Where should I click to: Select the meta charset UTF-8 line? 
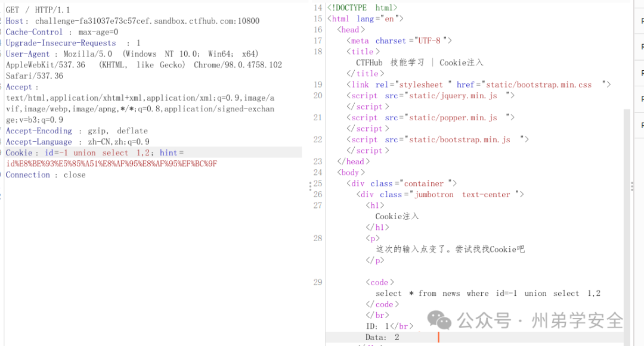coord(399,40)
